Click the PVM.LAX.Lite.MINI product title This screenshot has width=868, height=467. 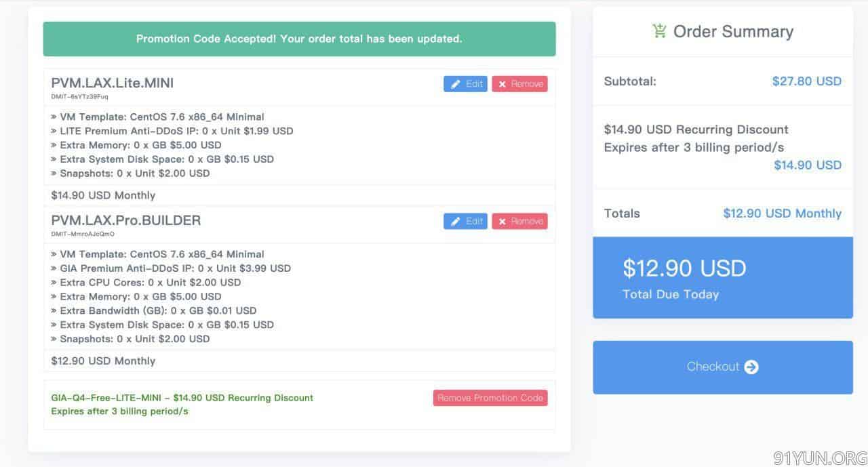click(x=113, y=83)
